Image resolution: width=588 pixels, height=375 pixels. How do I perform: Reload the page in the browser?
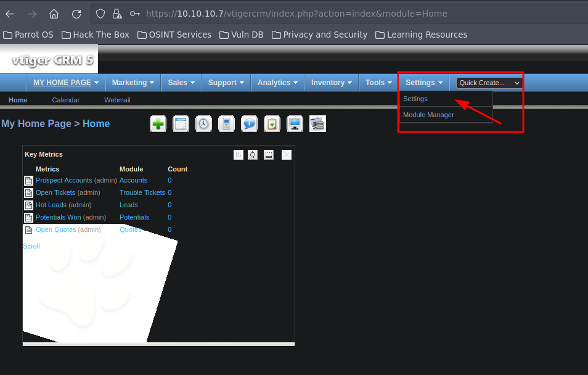tap(76, 14)
